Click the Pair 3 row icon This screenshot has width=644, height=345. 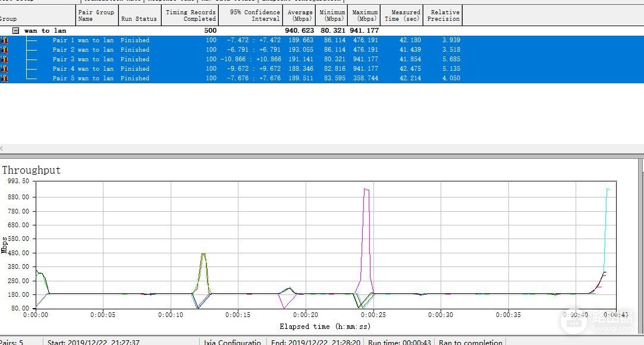click(4, 59)
